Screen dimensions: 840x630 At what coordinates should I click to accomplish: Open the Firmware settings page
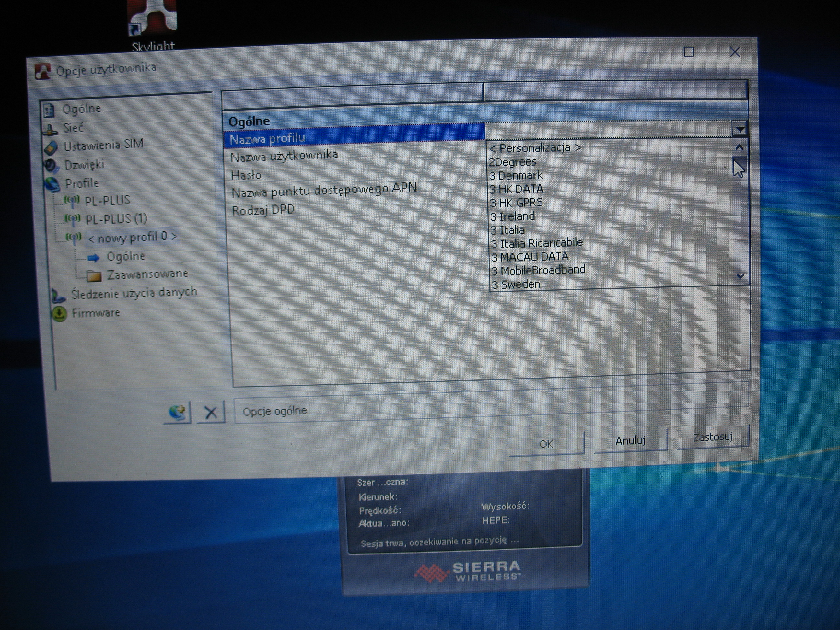96,313
